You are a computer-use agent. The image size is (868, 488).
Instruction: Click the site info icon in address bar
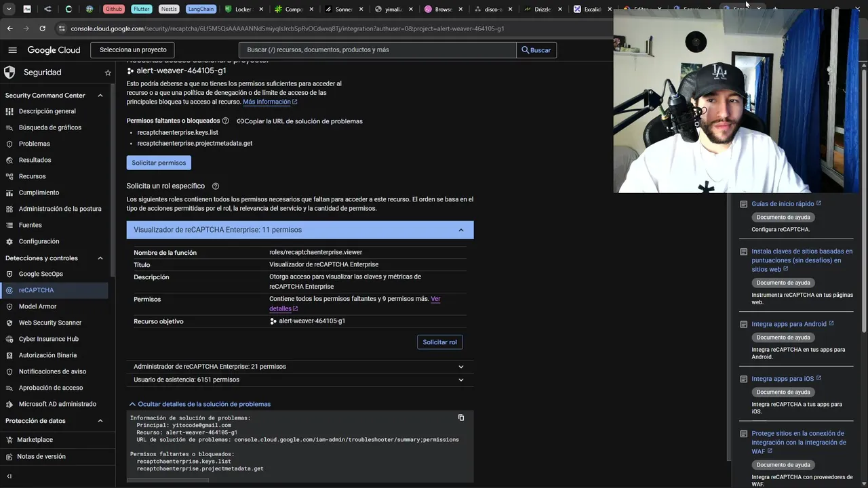tap(62, 28)
